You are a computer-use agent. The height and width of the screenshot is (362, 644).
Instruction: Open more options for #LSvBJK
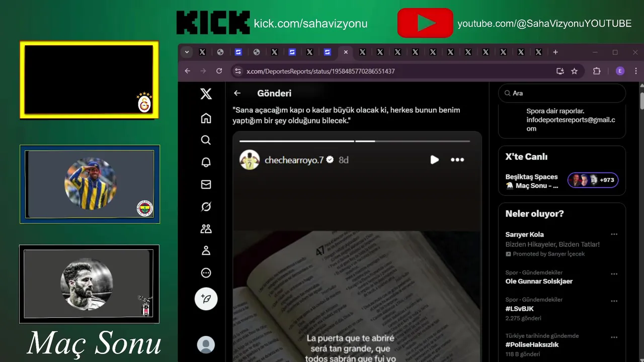click(614, 301)
